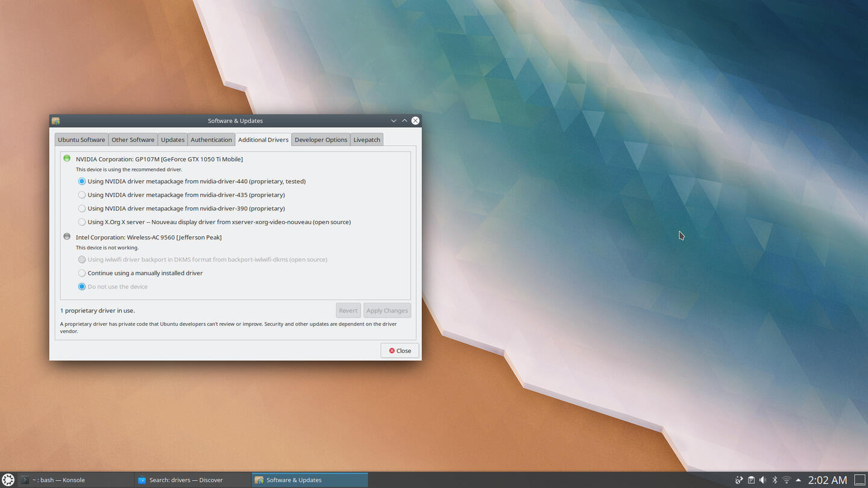Image resolution: width=868 pixels, height=488 pixels.
Task: Select the Additional Drivers tab
Action: (263, 139)
